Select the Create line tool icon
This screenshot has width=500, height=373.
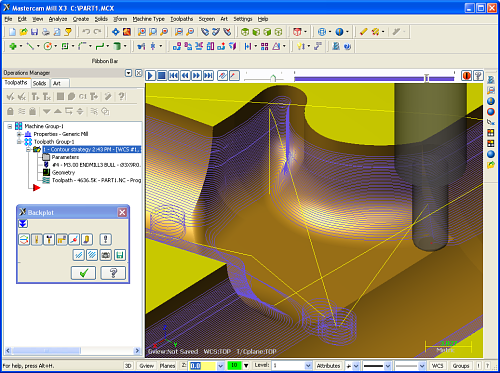tap(30, 46)
